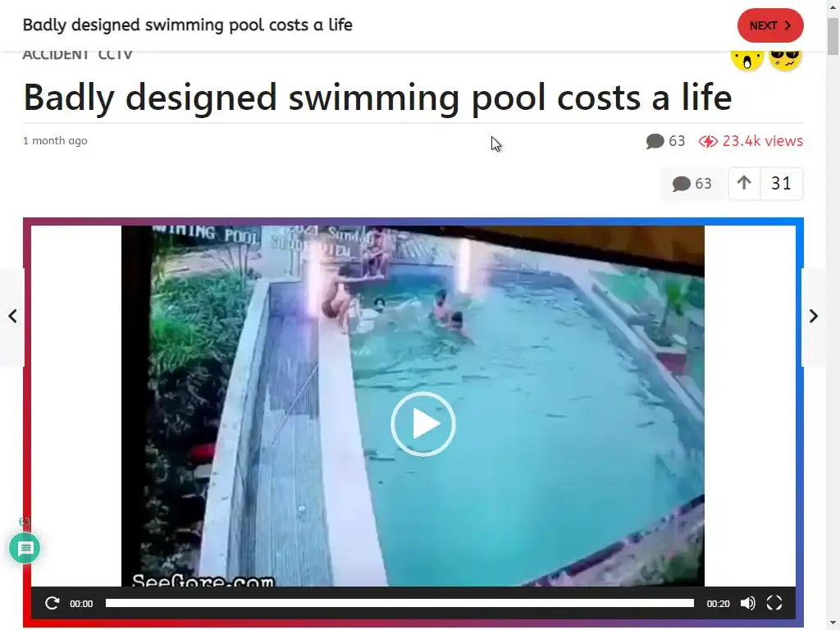This screenshot has height=630, width=840.
Task: Click the surprised face emoji reaction
Action: [x=747, y=58]
